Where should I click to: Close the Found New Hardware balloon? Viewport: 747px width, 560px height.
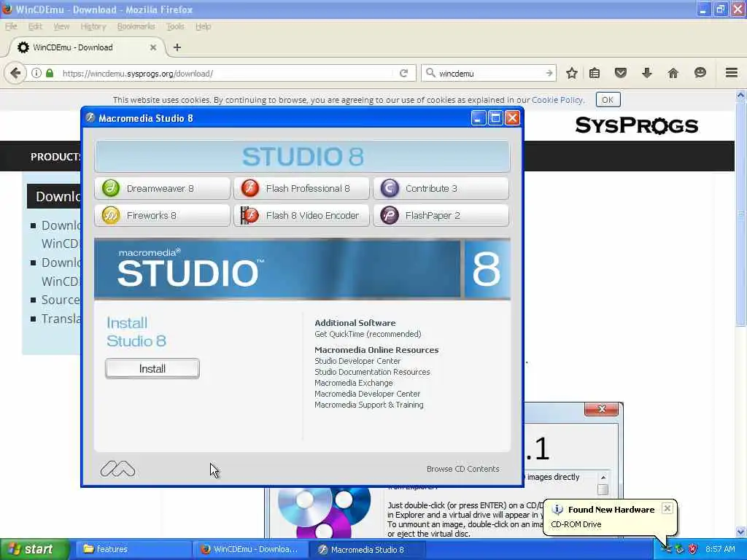click(667, 508)
